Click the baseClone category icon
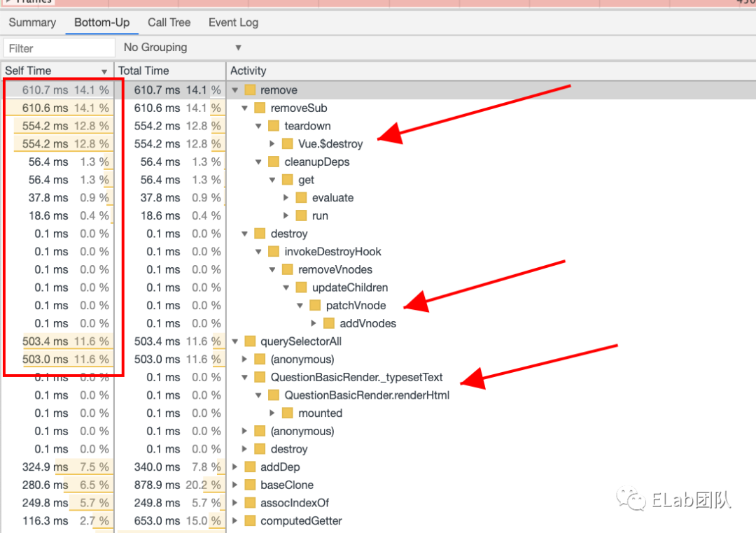The width and height of the screenshot is (756, 533). pyautogui.click(x=250, y=485)
